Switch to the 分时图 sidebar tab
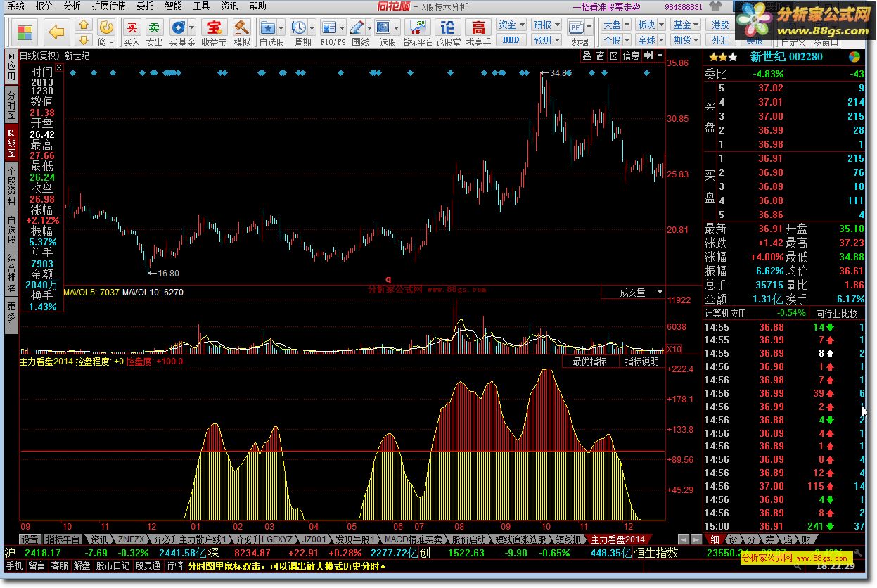 pyautogui.click(x=11, y=105)
